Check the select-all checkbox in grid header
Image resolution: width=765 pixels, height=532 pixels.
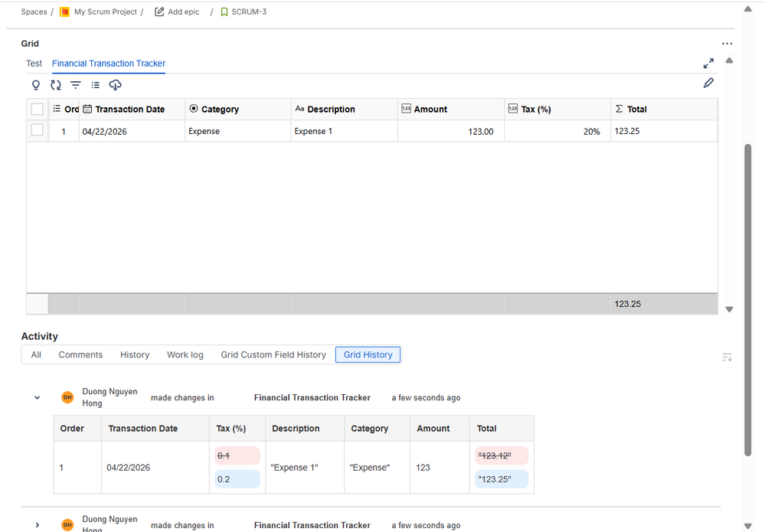37,109
